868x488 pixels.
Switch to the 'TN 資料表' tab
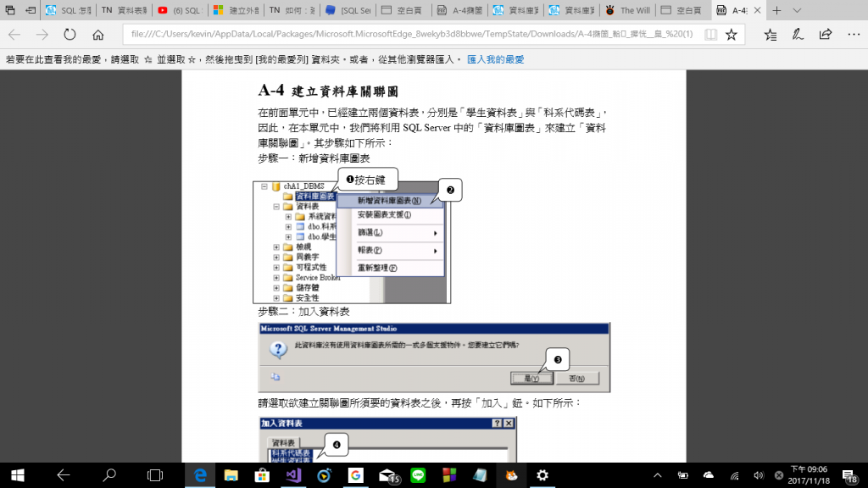click(x=124, y=10)
